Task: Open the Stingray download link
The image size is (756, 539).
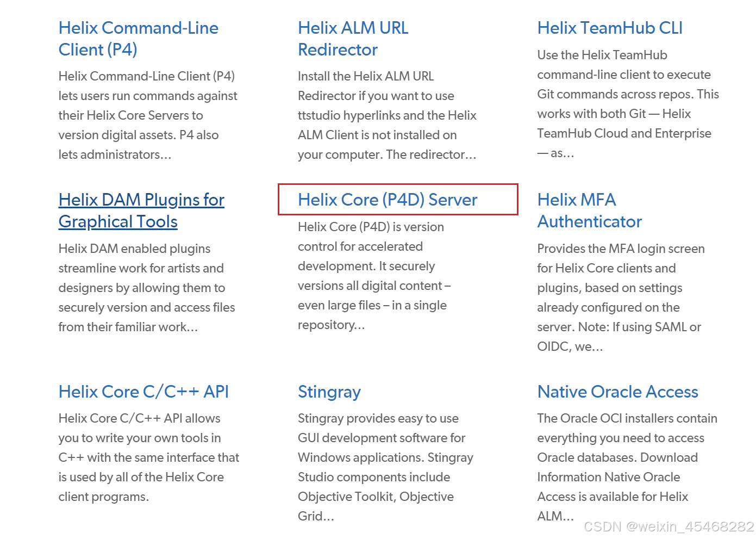Action: click(329, 392)
